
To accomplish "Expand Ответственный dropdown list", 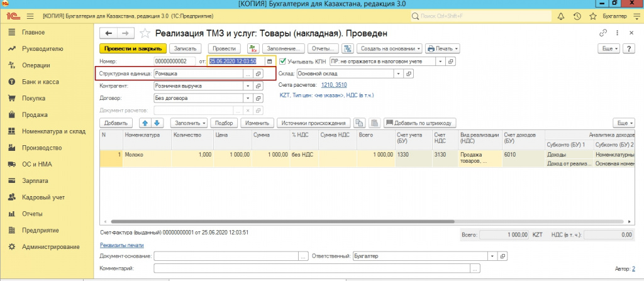I will 492,256.
